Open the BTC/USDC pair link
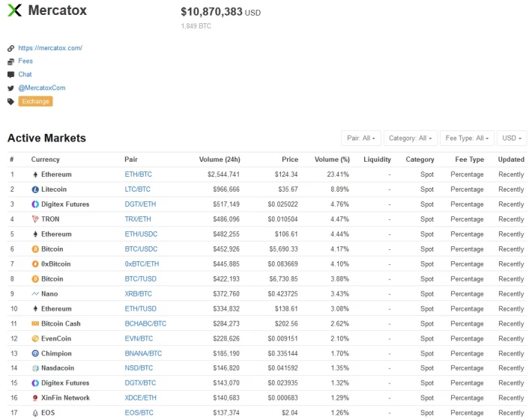Image resolution: width=532 pixels, height=420 pixels. tap(141, 249)
